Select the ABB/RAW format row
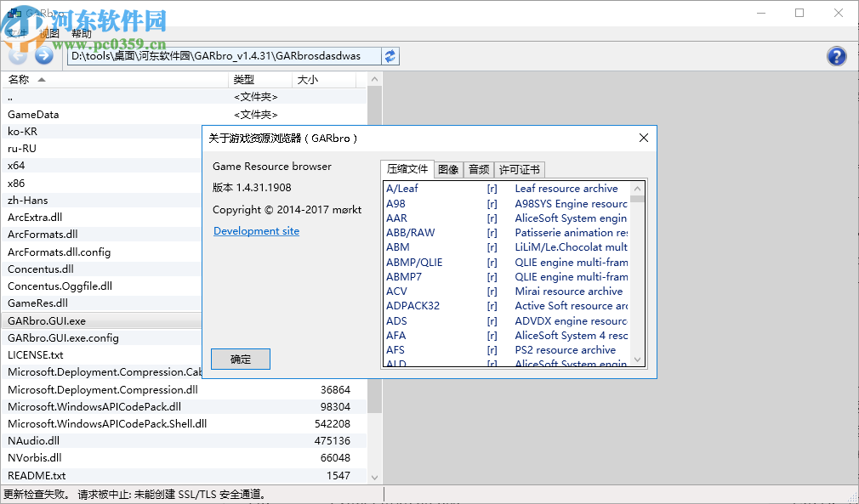Image resolution: width=859 pixels, height=504 pixels. [507, 233]
